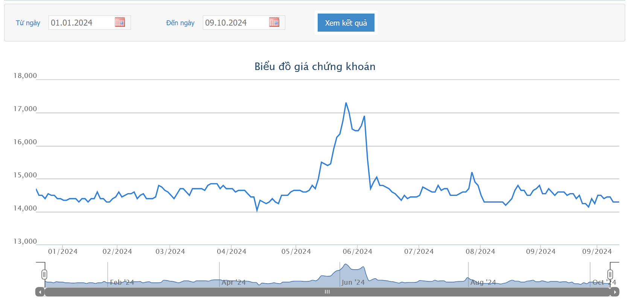The width and height of the screenshot is (644, 299).
Task: Click the left arrow of navigator scrollbar
Action: 40,292
